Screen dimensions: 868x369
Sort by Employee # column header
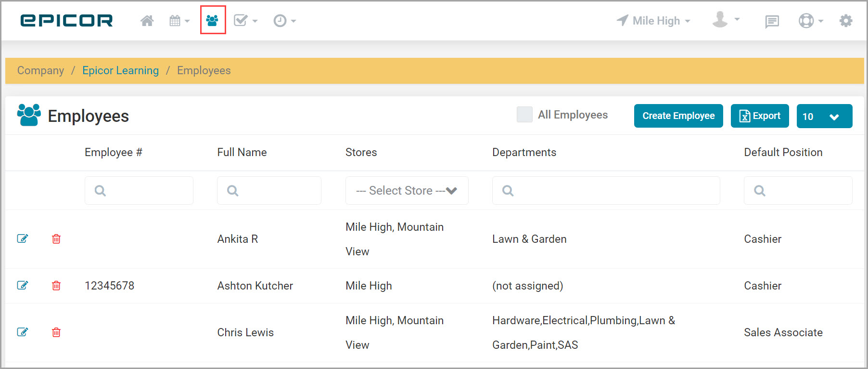[114, 152]
